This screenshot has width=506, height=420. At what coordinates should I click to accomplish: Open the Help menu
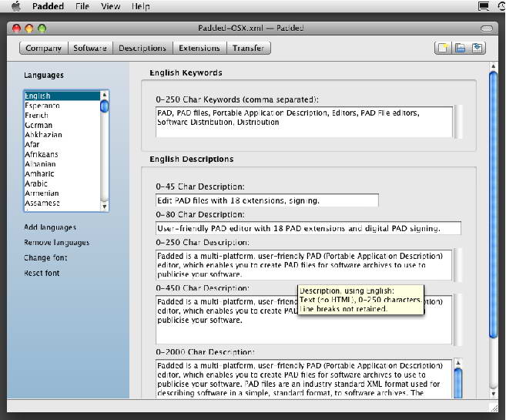[140, 6]
